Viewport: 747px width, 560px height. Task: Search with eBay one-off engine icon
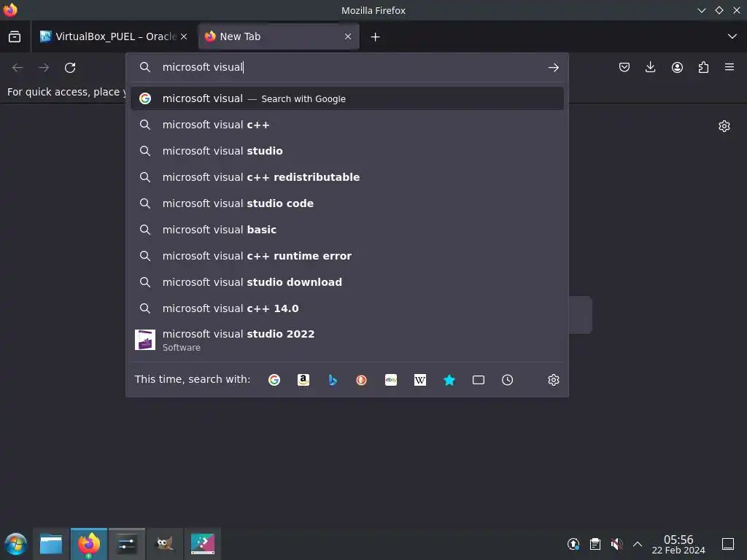coord(391,380)
